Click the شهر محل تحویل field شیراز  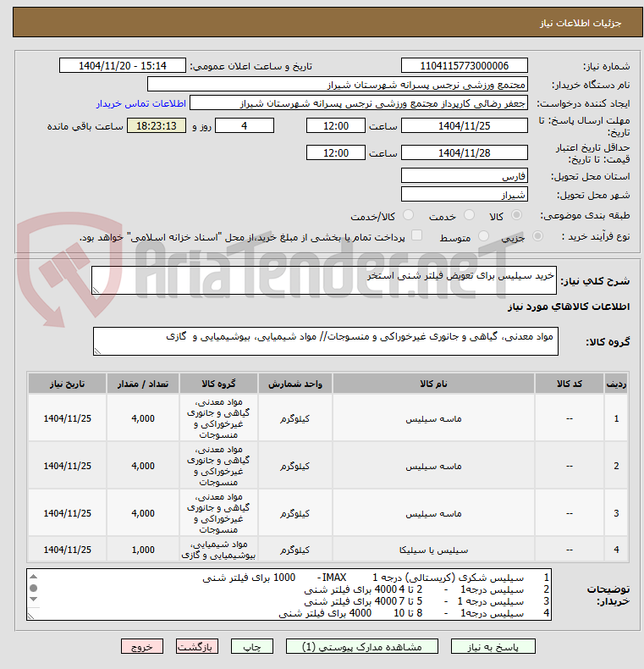464,195
